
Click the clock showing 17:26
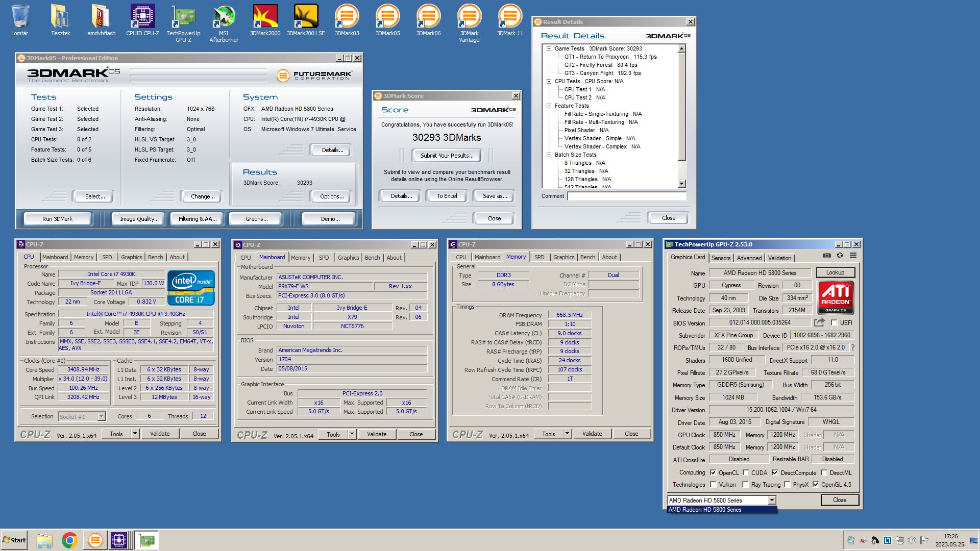coord(950,536)
